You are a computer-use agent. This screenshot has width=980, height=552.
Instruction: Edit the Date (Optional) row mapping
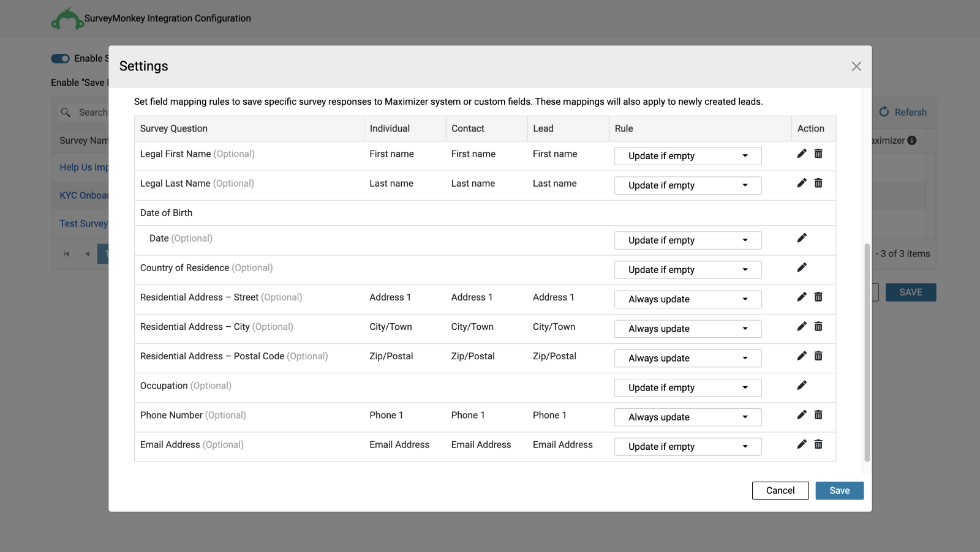point(801,238)
